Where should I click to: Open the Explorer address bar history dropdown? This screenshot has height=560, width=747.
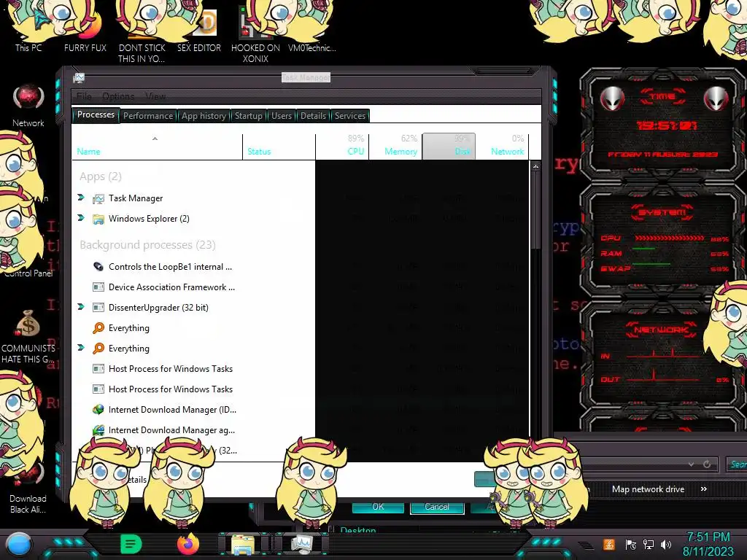[x=691, y=464]
